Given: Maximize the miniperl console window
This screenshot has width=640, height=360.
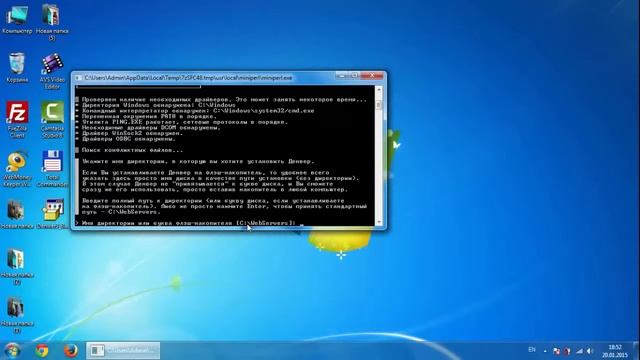Looking at the screenshot, I should 354,76.
